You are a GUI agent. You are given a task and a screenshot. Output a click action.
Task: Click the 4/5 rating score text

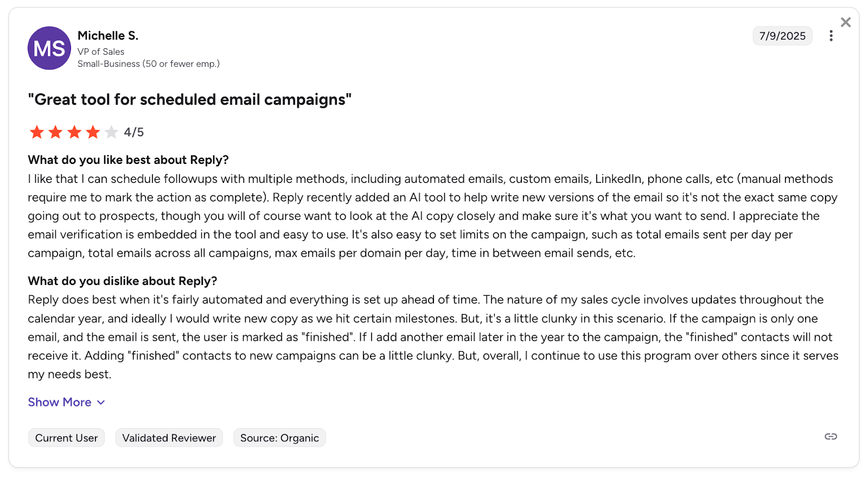click(133, 132)
